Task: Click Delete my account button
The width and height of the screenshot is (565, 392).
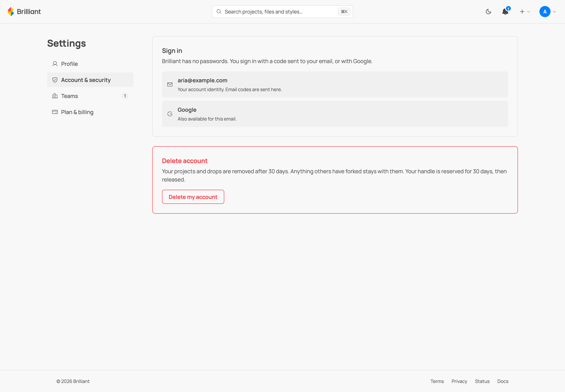Action: [x=193, y=197]
